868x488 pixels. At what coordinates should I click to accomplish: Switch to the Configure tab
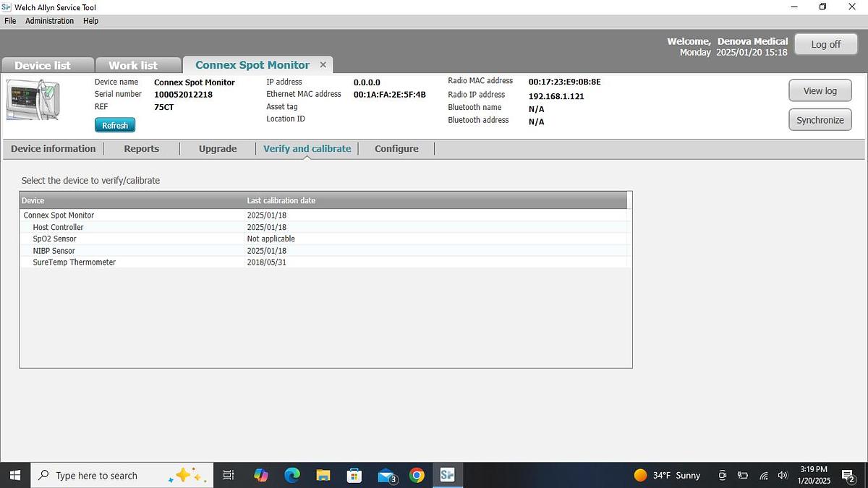[x=396, y=149]
